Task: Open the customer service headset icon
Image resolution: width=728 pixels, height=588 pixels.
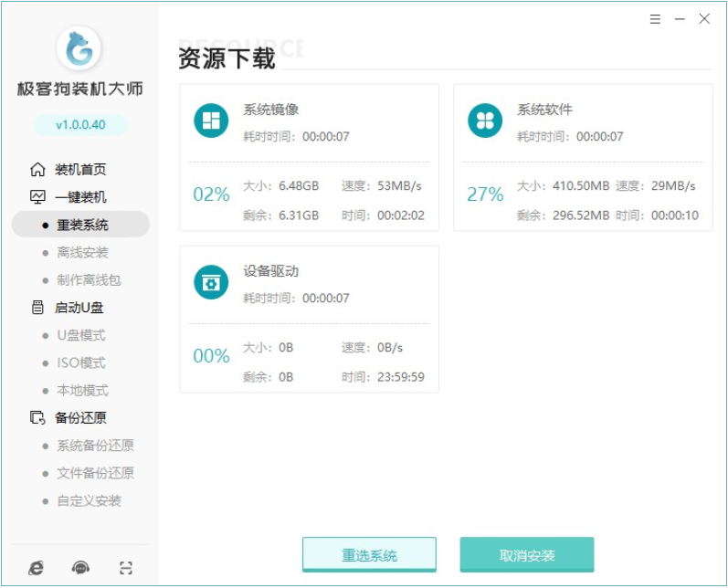Action: pos(80,568)
